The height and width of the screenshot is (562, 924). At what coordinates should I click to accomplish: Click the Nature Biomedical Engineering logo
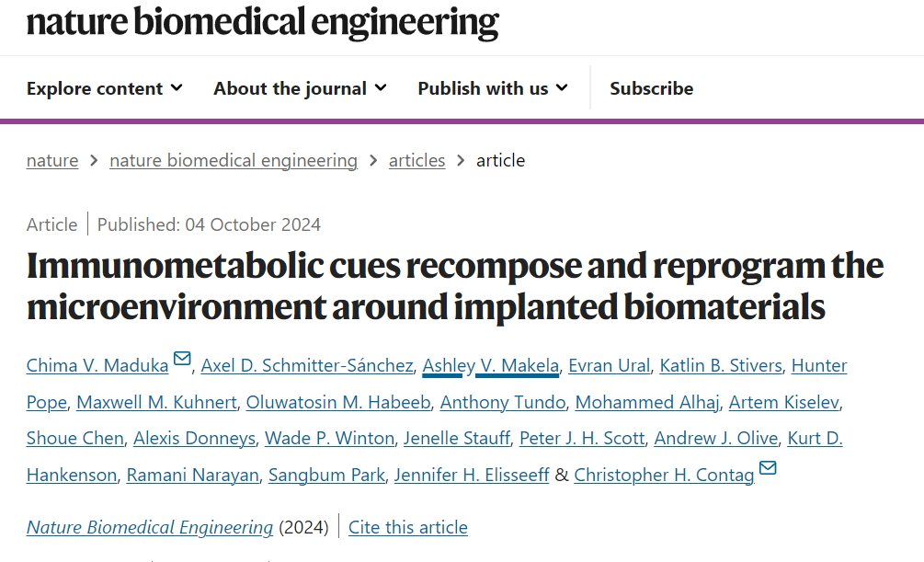[263, 22]
